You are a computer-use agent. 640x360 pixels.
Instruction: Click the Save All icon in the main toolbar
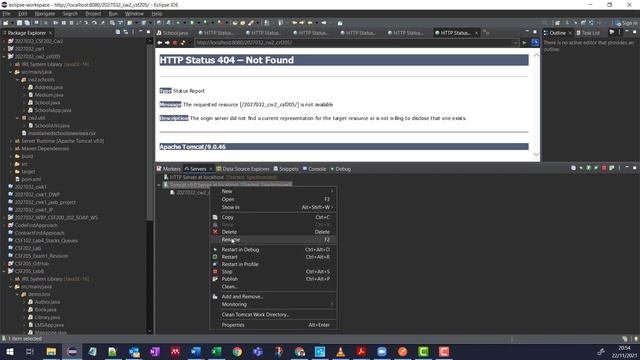point(27,23)
